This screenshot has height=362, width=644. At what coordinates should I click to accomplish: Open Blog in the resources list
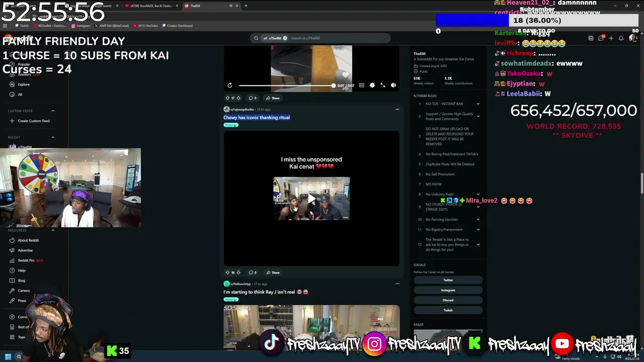pyautogui.click(x=18, y=281)
